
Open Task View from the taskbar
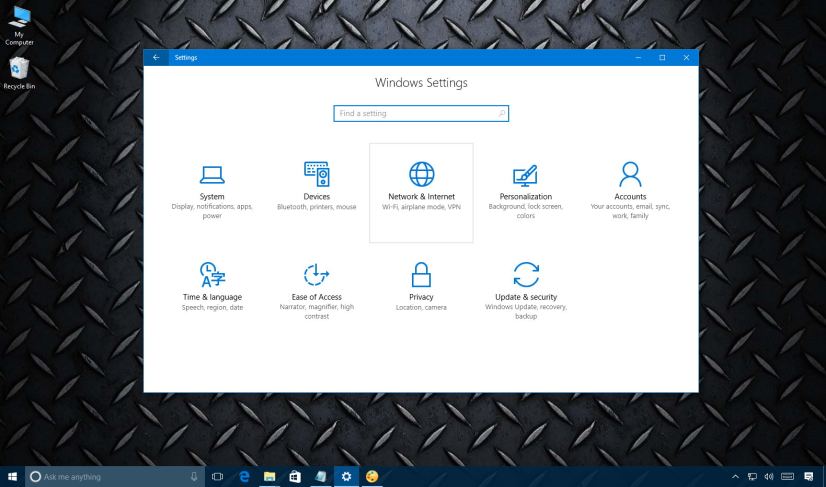[217, 476]
